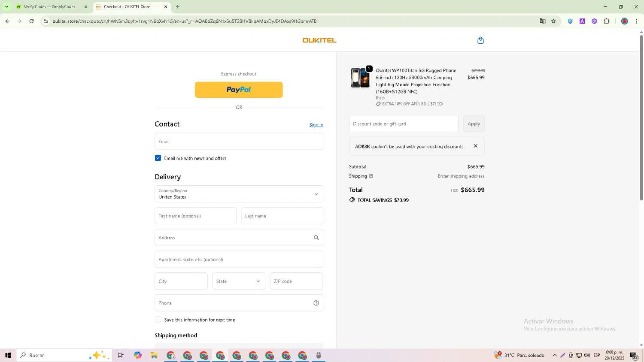Viewport: 644px width, 362px height.
Task: Click the Sign in link
Action: coord(316,125)
